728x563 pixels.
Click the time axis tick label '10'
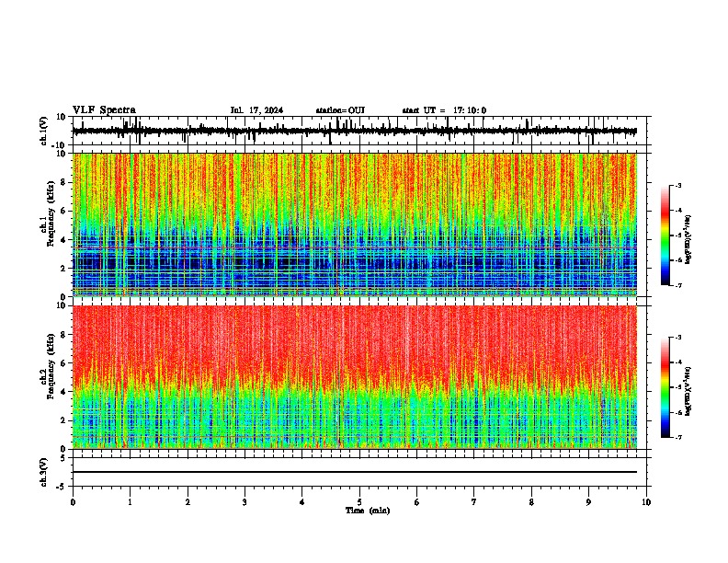pyautogui.click(x=646, y=502)
